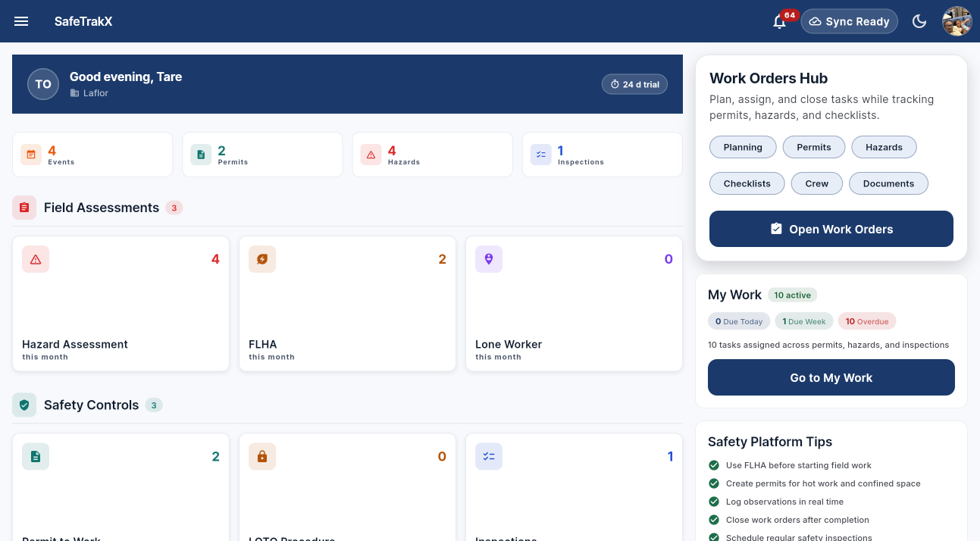The width and height of the screenshot is (980, 541).
Task: Click the orange Events calendar icon
Action: coord(31,155)
